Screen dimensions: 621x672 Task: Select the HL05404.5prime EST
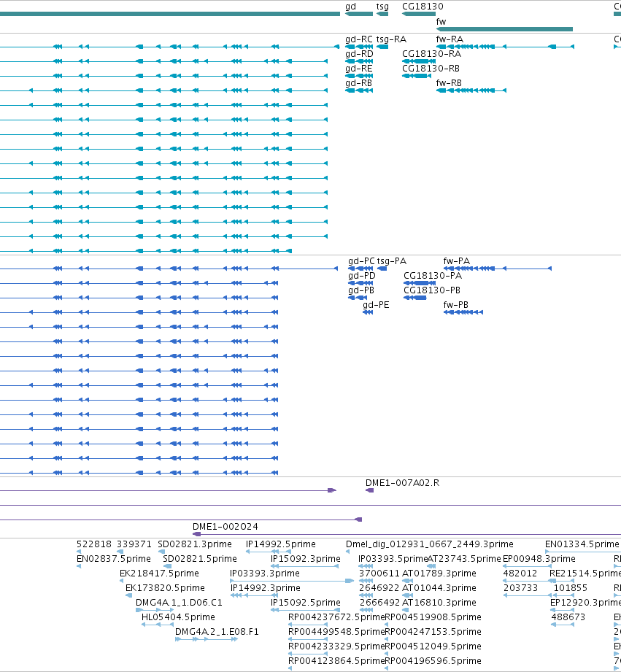click(158, 625)
